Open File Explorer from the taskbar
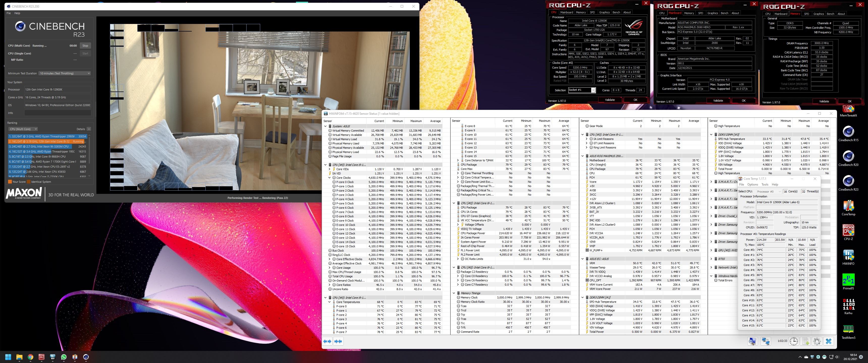 19,357
